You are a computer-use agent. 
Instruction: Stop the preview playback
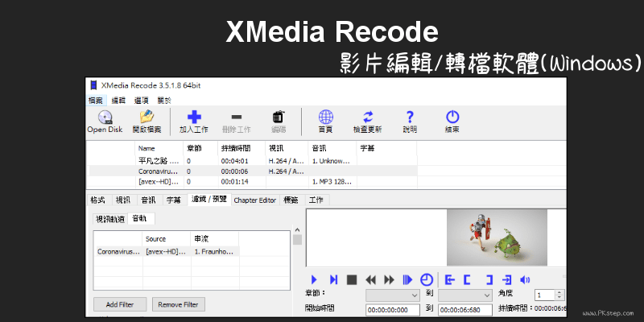(352, 280)
